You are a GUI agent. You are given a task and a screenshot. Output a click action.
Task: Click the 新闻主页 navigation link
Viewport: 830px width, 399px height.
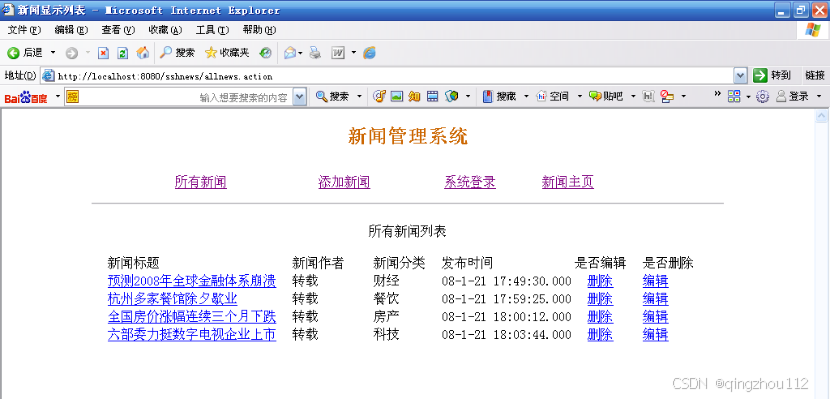pos(567,182)
